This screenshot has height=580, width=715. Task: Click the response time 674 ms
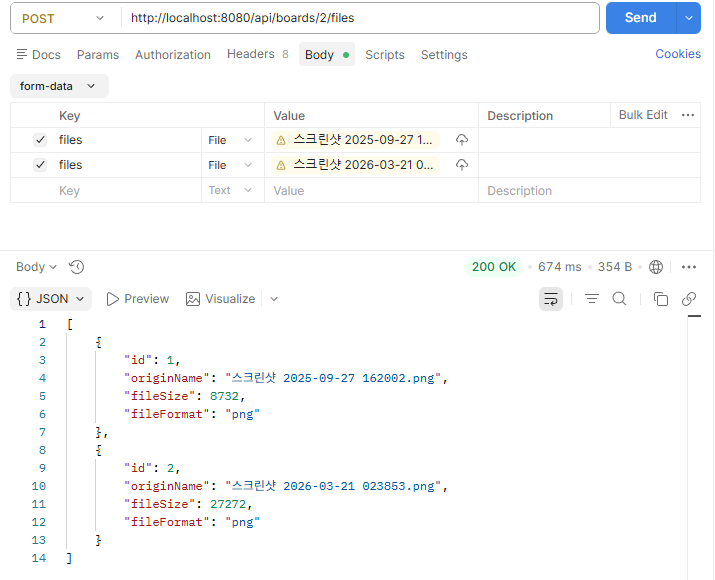tap(560, 267)
